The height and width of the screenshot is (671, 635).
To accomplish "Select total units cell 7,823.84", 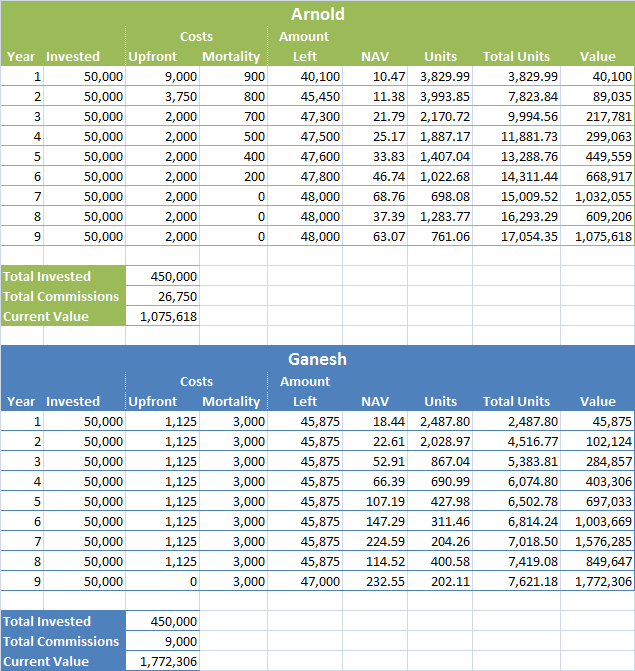I will pos(533,96).
